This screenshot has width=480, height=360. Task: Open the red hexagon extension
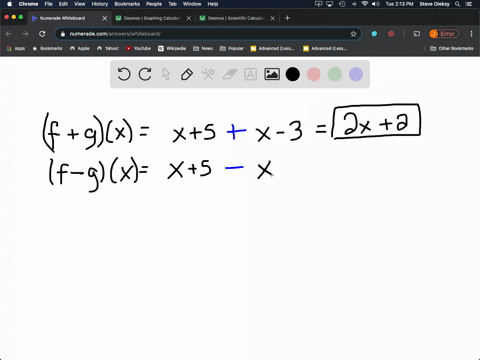391,34
